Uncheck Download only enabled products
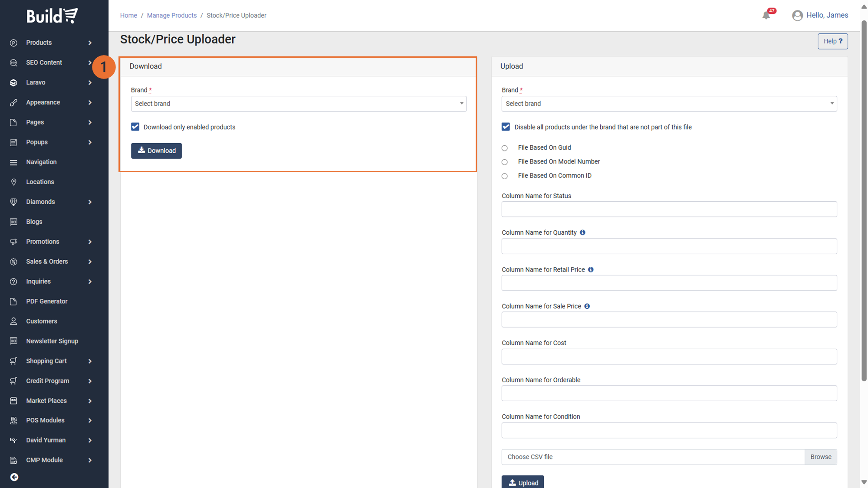868x488 pixels. (x=135, y=127)
